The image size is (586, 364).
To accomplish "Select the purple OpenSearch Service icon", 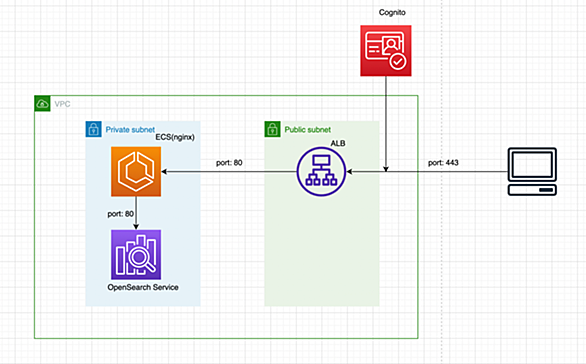I will [136, 255].
